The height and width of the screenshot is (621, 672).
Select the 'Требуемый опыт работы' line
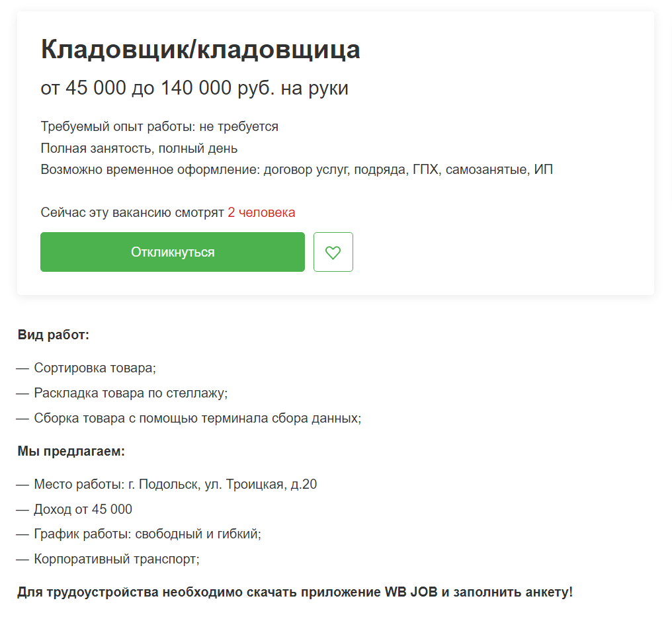click(159, 126)
